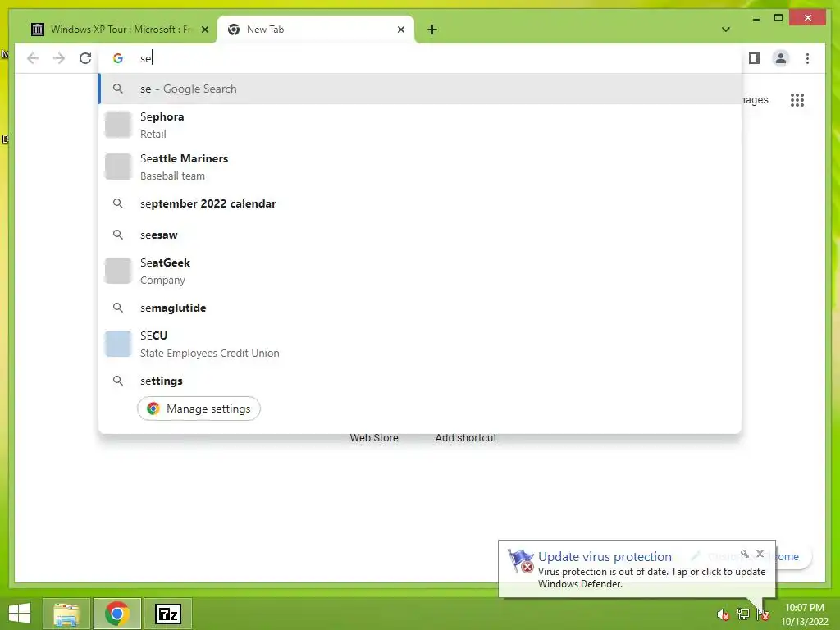
Task: Click the muted volume tray icon
Action: (723, 614)
